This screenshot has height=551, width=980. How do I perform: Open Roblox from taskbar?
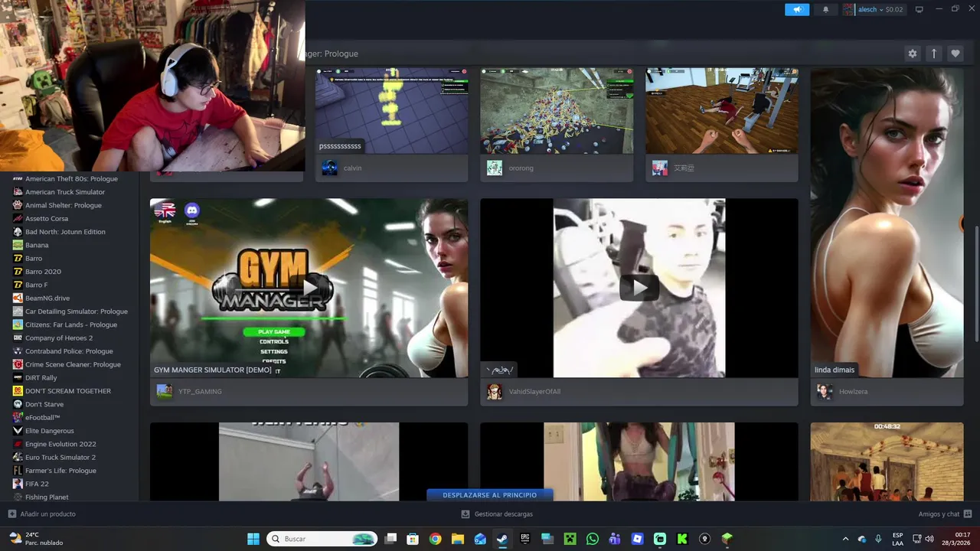coord(637,539)
